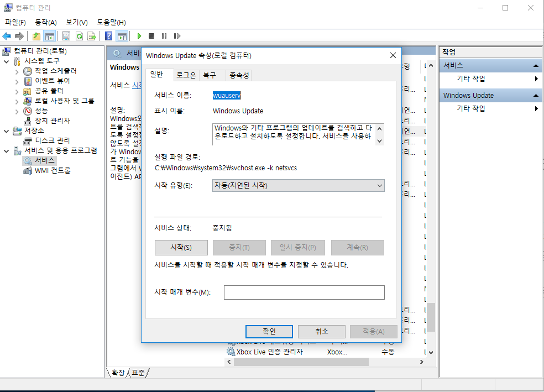Click the green start service play icon
Viewport: 544px width, 392px height.
point(139,36)
